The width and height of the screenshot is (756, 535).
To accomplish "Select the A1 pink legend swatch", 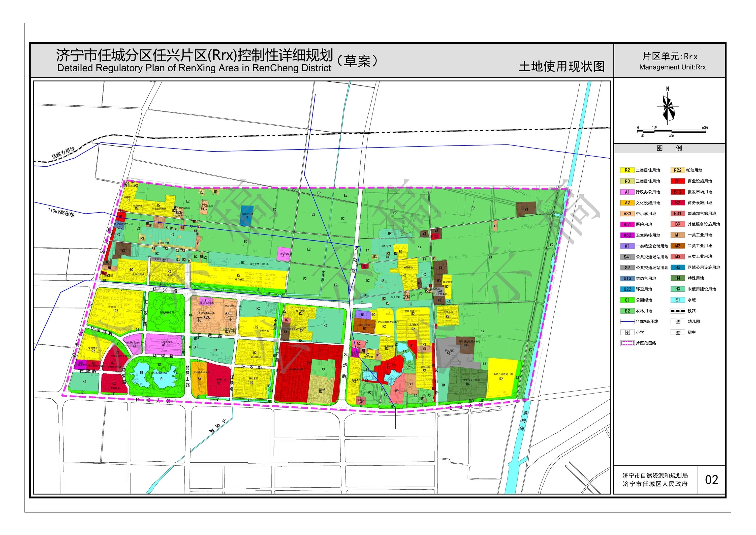I will 627,192.
